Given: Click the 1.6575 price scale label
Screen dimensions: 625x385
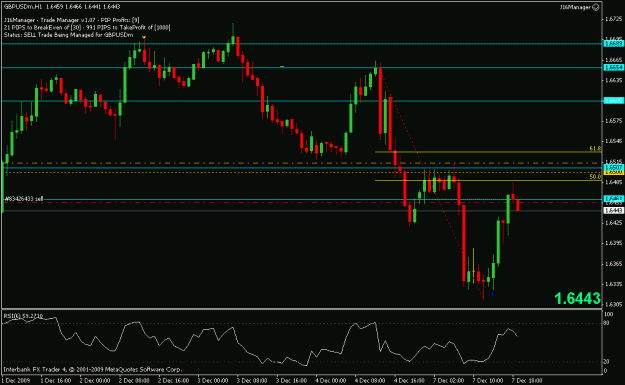Looking at the screenshot, I should [614, 120].
